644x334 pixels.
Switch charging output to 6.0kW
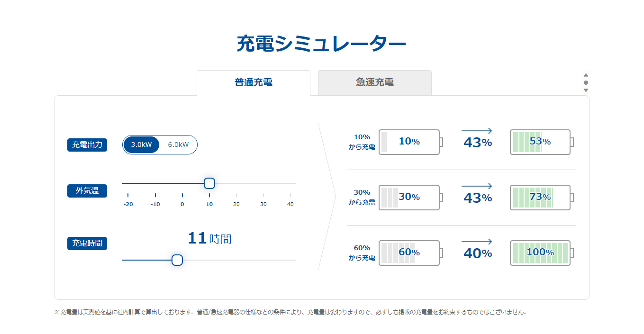pos(178,144)
